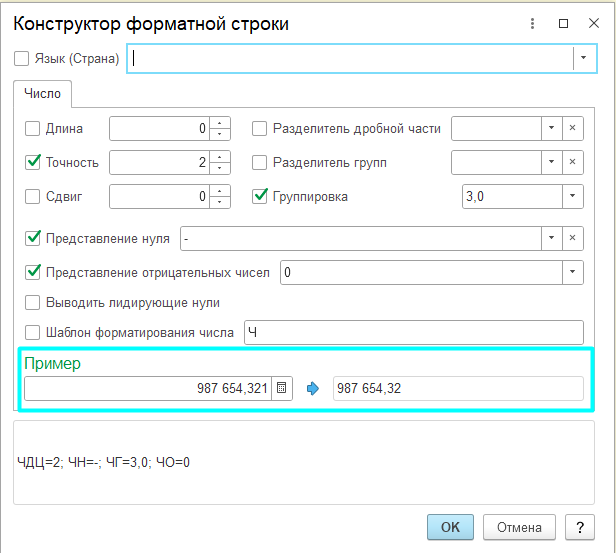Click the blue arrow next to Пример
616x553 pixels.
(313, 389)
